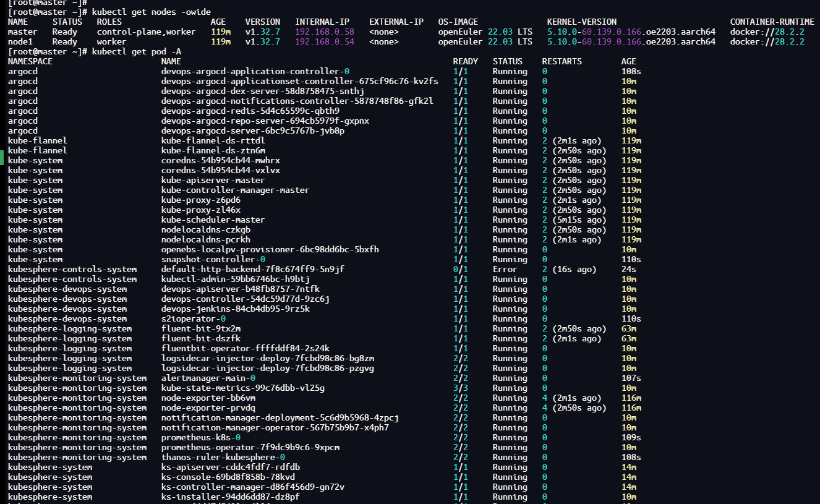Select the NAMESPACE column header

[30, 62]
